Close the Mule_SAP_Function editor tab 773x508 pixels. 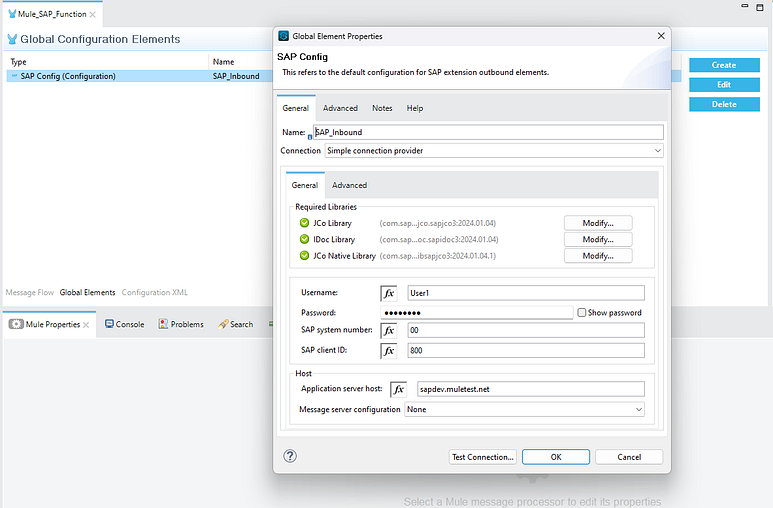93,14
